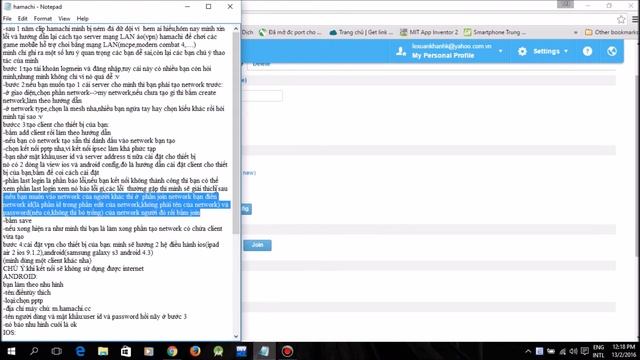Open the Windows Start menu
640x360 pixels.
[11, 351]
